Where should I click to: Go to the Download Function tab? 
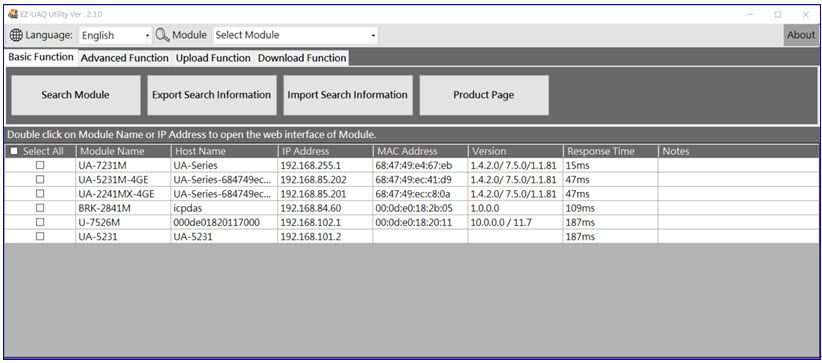[302, 58]
